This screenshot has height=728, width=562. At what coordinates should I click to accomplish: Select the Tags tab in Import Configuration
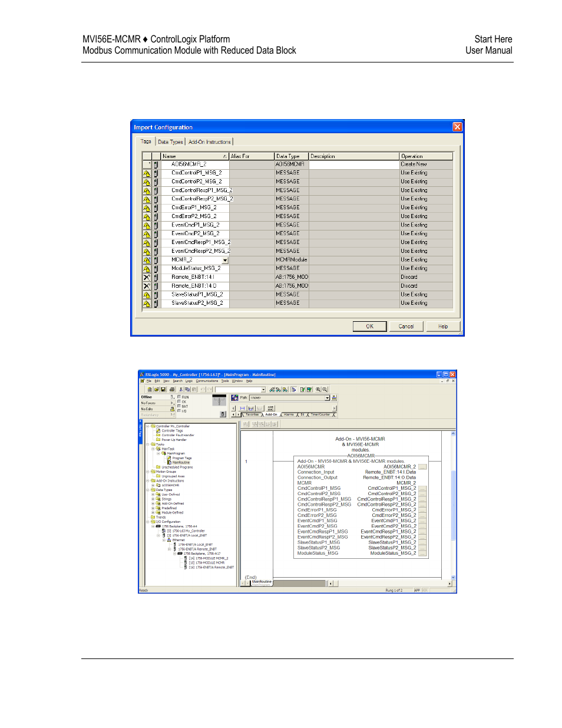(146, 141)
